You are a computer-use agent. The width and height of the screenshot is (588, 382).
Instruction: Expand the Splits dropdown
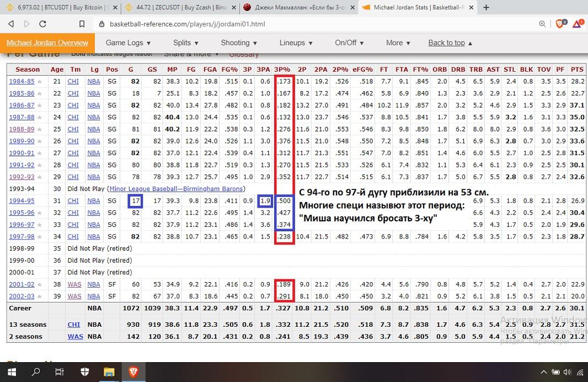click(186, 43)
